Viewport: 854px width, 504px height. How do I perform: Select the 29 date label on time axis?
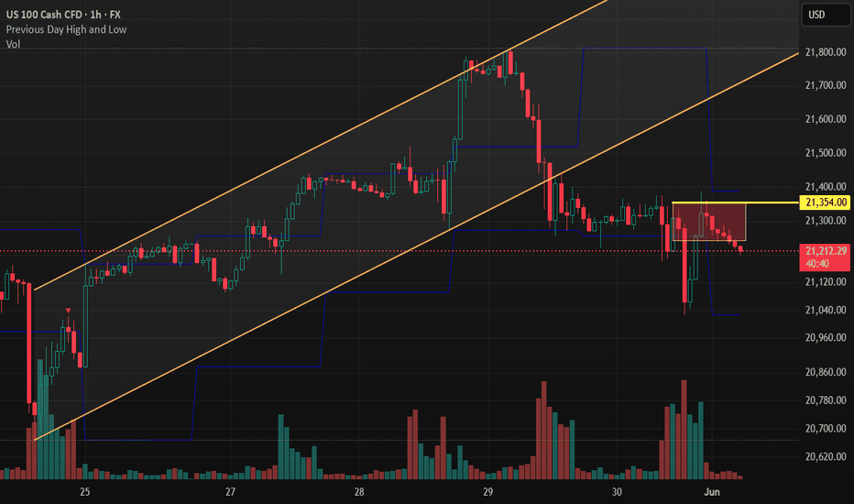tap(487, 492)
